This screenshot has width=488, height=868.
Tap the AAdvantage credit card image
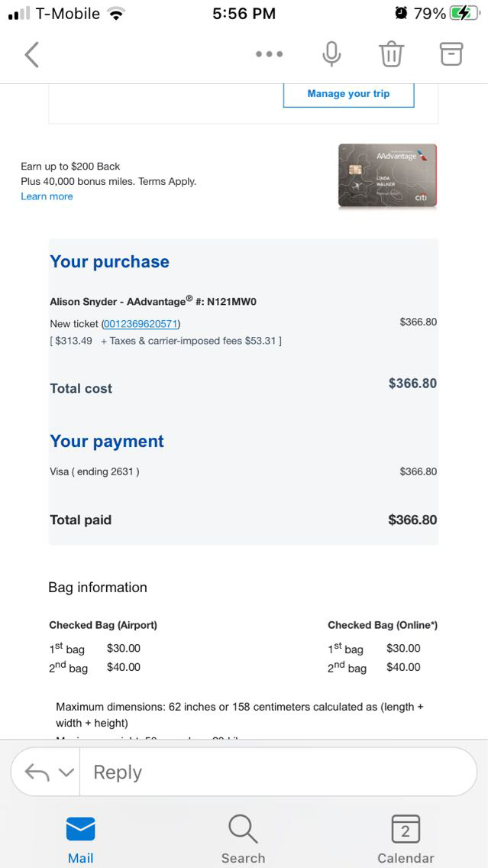pyautogui.click(x=387, y=176)
